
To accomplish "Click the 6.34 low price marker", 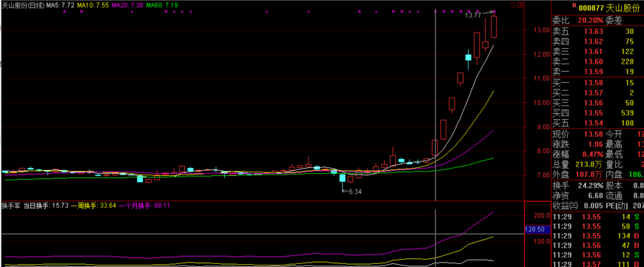I will (x=355, y=191).
